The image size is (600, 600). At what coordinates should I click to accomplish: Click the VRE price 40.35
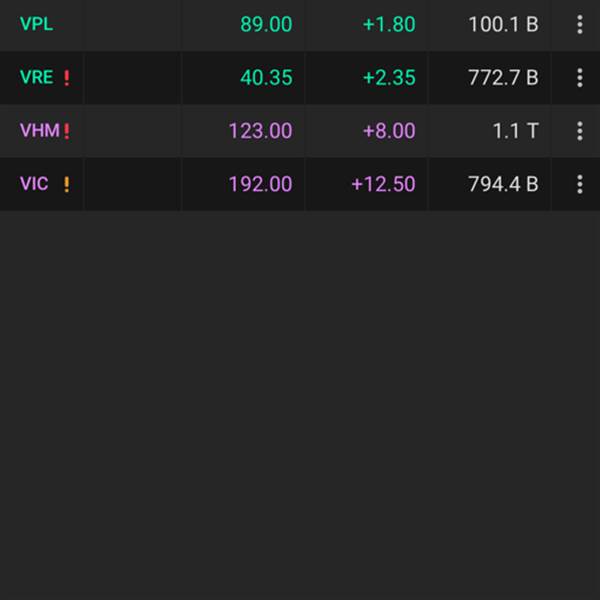[x=266, y=78]
